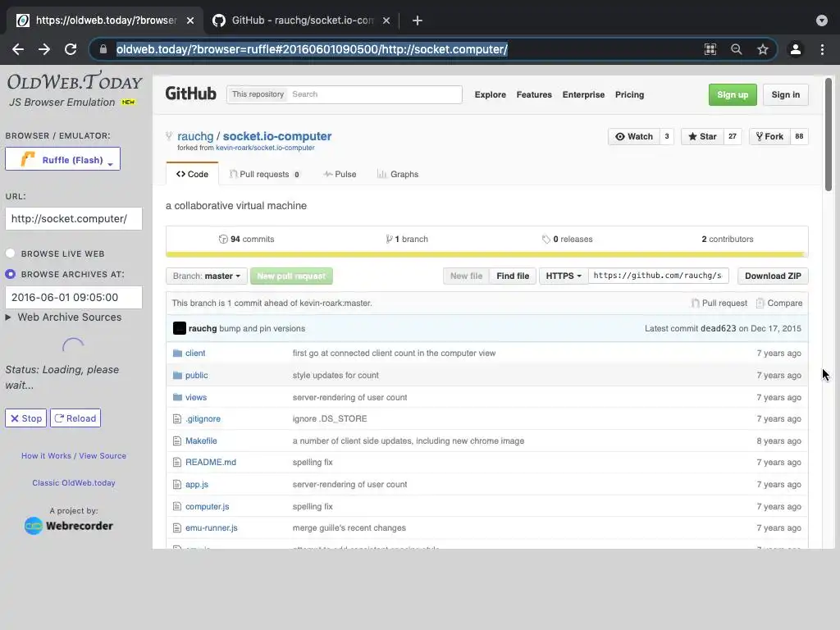Click the Sign in button
840x630 pixels.
click(785, 95)
